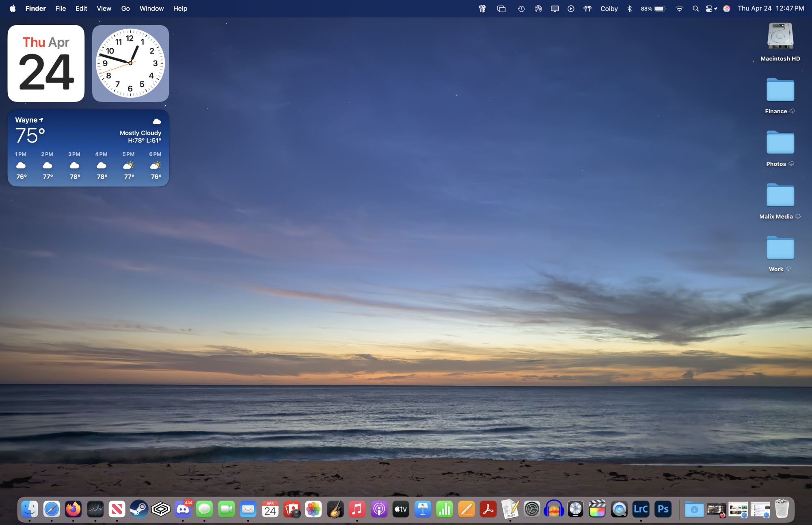Click the Wayne weather widget
This screenshot has width=812, height=525.
tap(88, 147)
